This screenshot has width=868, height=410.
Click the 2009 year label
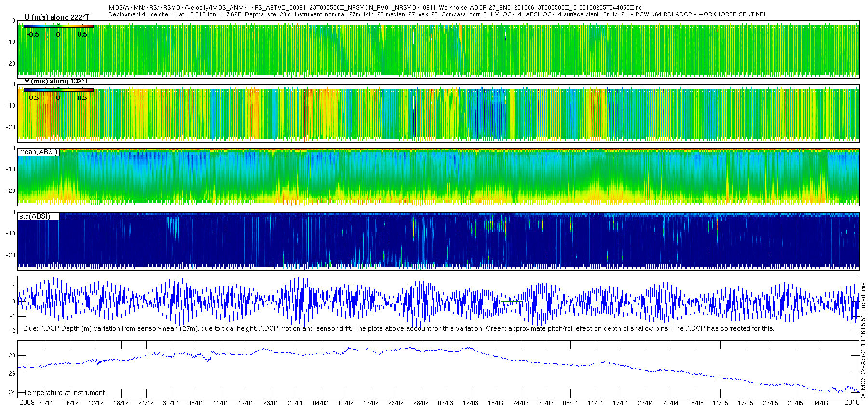point(27,403)
